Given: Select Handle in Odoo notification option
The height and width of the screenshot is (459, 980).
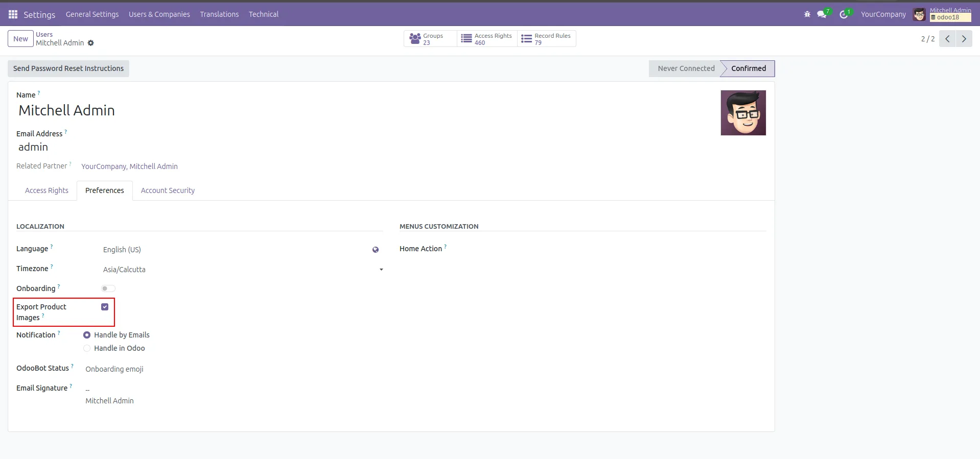Looking at the screenshot, I should pos(87,348).
